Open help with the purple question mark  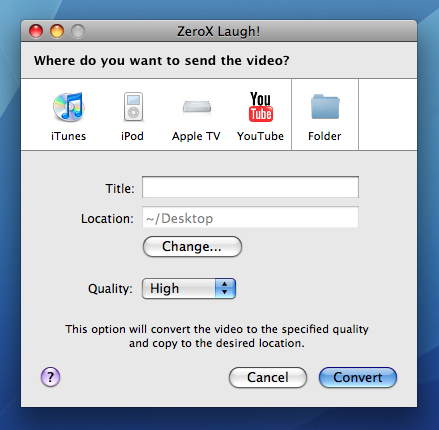pos(50,377)
